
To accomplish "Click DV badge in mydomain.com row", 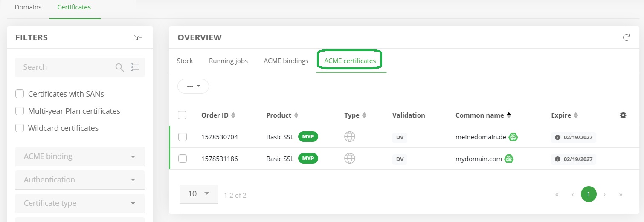I will pyautogui.click(x=400, y=159).
